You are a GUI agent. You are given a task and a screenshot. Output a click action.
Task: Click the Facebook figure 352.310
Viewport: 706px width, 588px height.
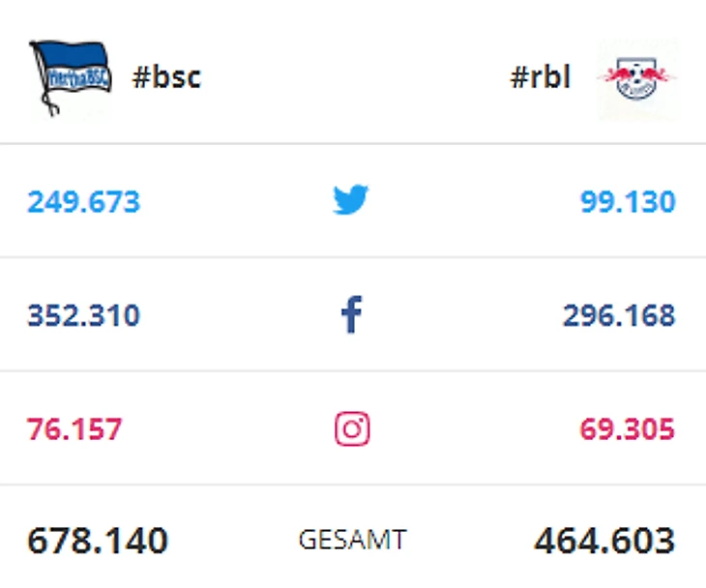click(x=83, y=315)
